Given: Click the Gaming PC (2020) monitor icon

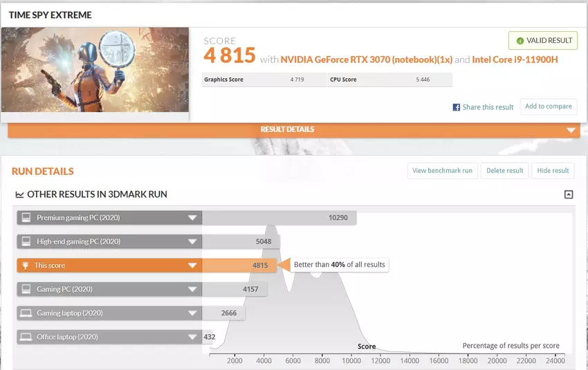Looking at the screenshot, I should pos(26,289).
